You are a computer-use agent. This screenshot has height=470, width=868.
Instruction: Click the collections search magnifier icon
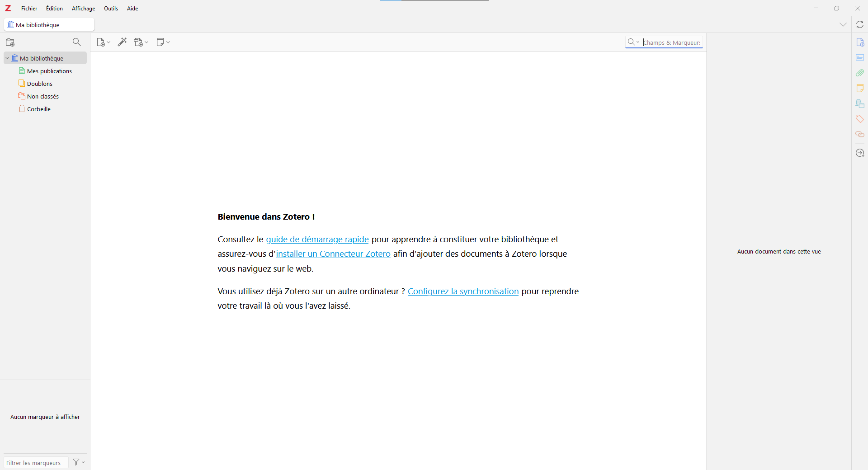tap(77, 42)
